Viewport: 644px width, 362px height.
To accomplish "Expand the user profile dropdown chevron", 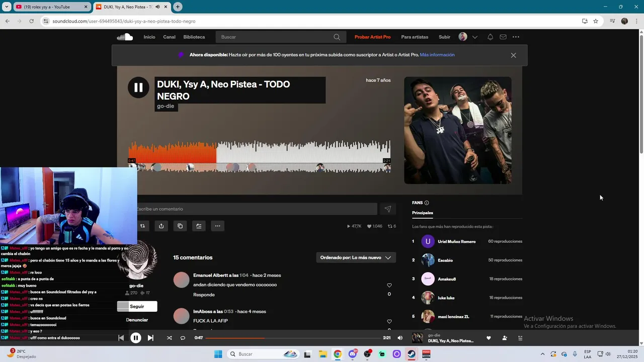I will (474, 37).
